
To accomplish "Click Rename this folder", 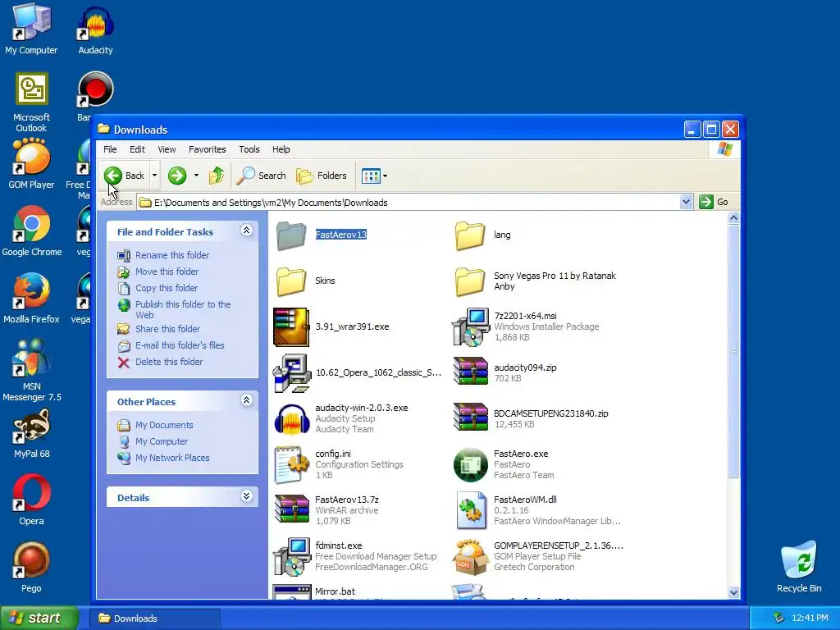I will (172, 255).
